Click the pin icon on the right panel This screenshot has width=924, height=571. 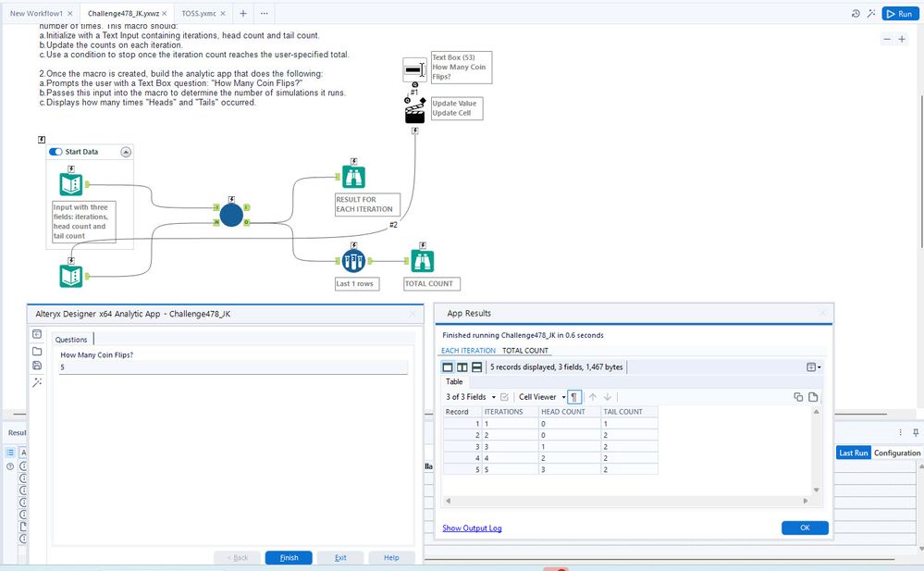click(916, 432)
